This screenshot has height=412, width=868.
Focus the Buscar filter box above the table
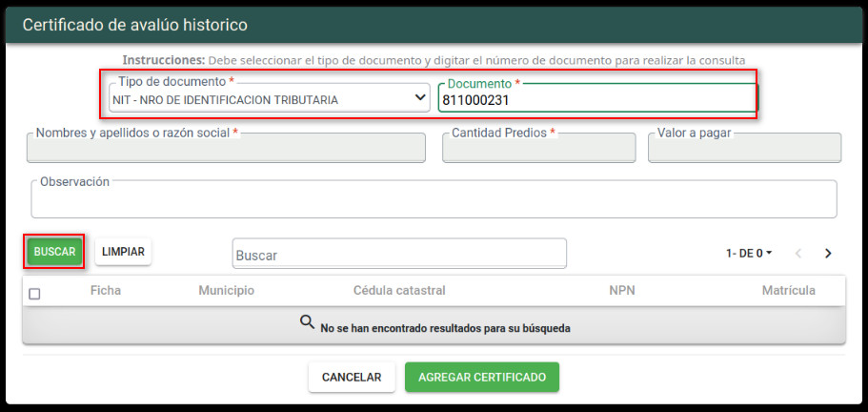(399, 254)
